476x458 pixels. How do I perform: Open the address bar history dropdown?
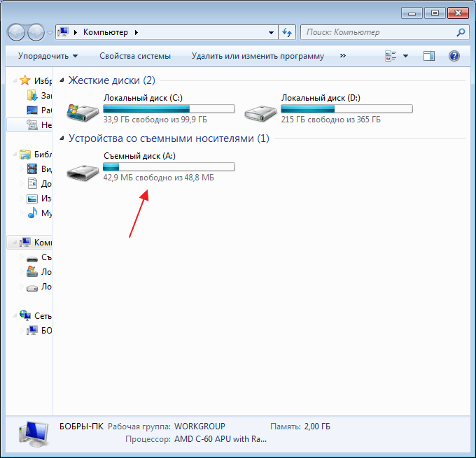point(271,32)
